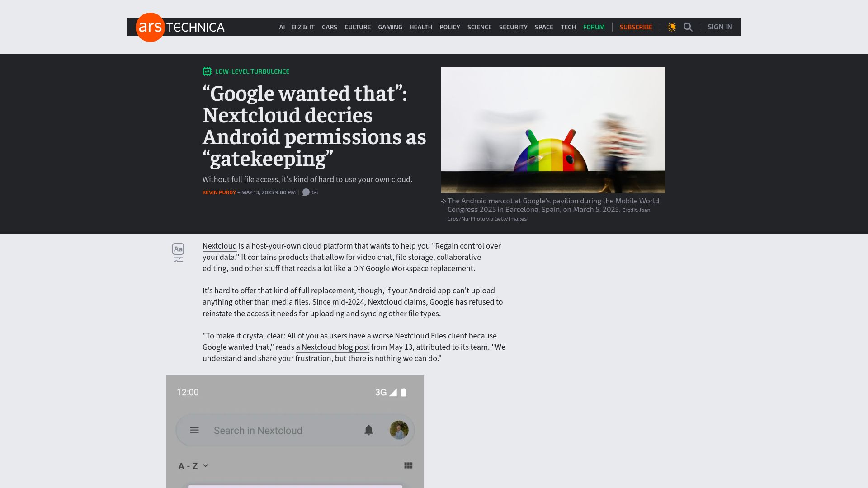Viewport: 868px width, 488px height.
Task: Click the caption's small arrow icon
Action: click(443, 201)
